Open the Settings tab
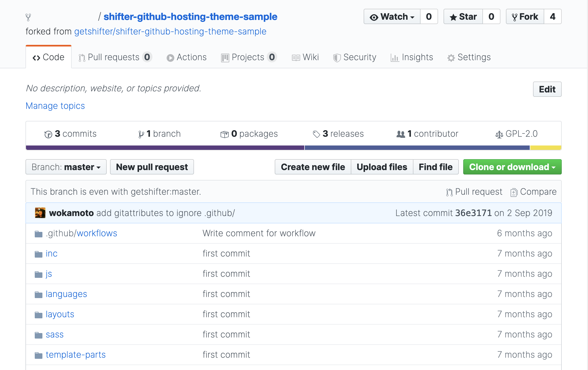Screen dimensions: 588x370 469,57
